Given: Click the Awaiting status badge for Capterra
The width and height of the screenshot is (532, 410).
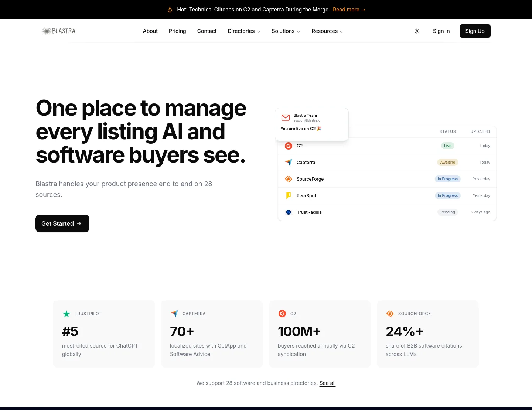Looking at the screenshot, I should click(448, 163).
